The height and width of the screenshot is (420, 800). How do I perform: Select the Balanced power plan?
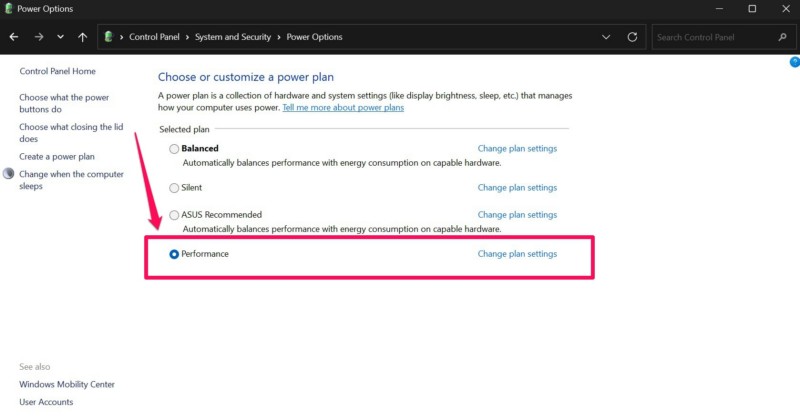point(174,149)
